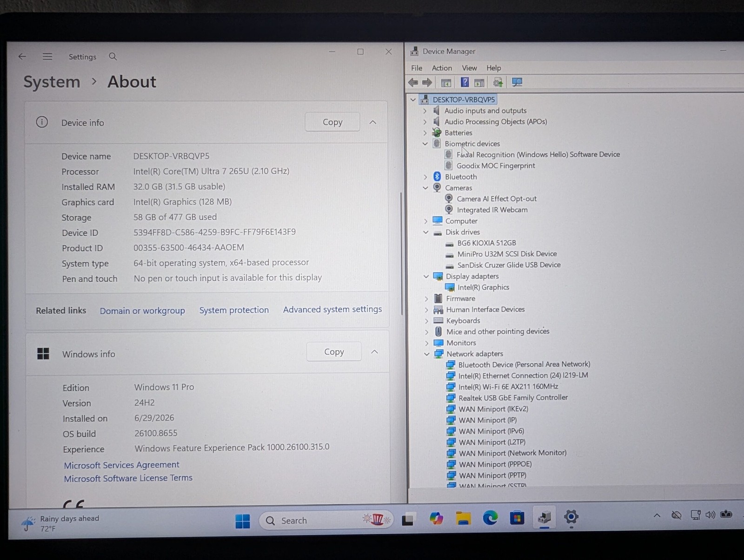Open the Action menu in Device Manager
The image size is (744, 560).
pyautogui.click(x=442, y=68)
